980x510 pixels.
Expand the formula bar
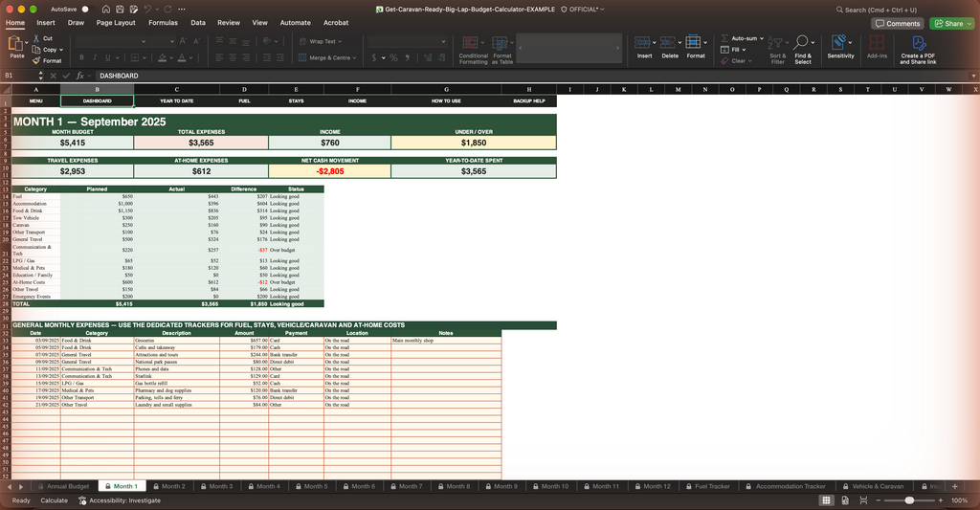(x=973, y=76)
